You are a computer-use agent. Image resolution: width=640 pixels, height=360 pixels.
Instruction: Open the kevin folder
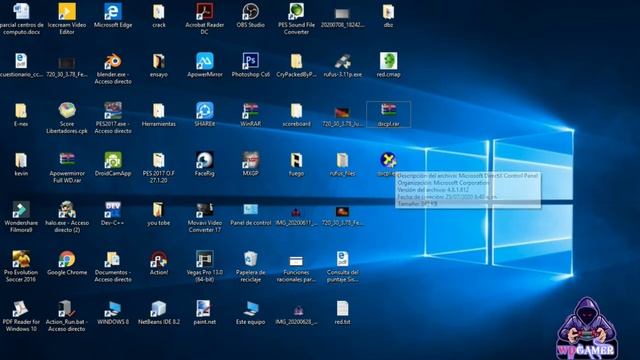point(21,164)
